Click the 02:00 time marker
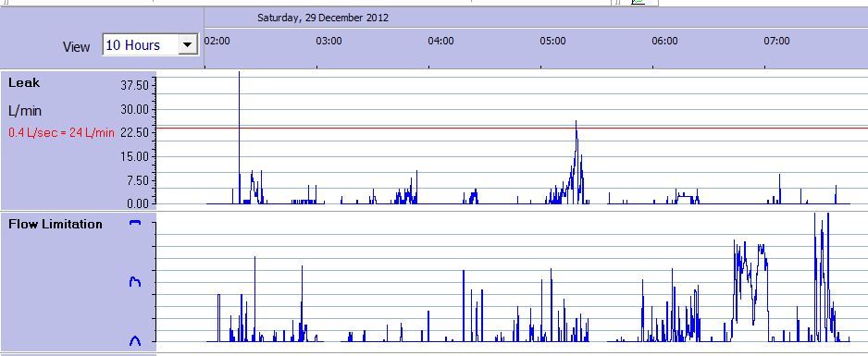The image size is (868, 356). click(x=217, y=41)
